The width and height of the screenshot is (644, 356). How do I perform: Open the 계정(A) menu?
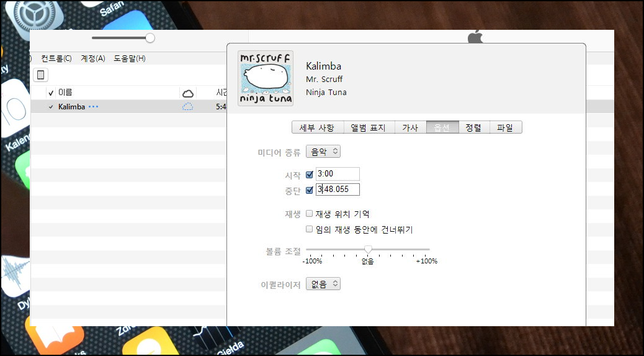tap(93, 58)
